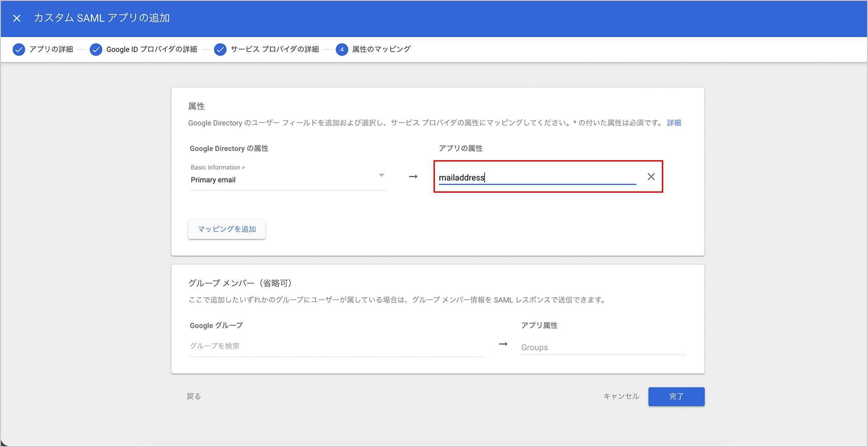Select the 属性のマッピング step label
This screenshot has width=868, height=447.
(x=381, y=49)
